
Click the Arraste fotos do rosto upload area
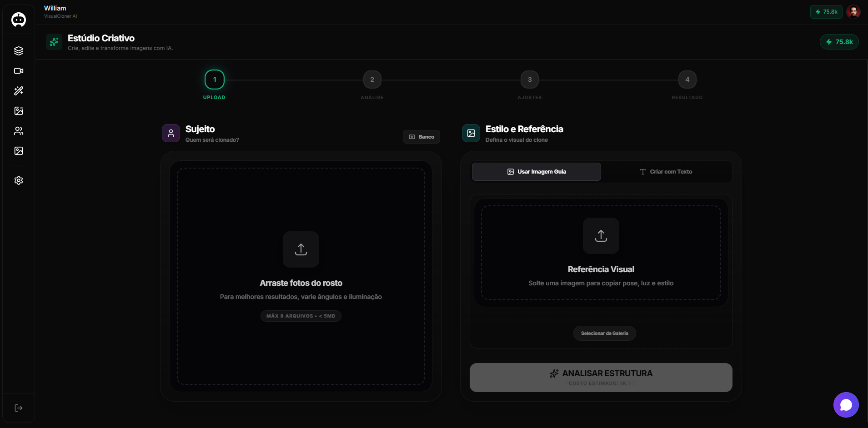click(301, 276)
